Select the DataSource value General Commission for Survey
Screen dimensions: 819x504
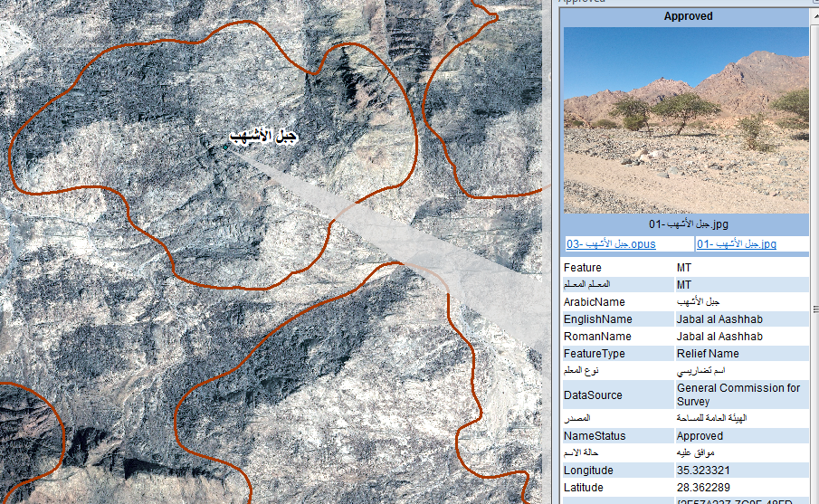pos(738,395)
